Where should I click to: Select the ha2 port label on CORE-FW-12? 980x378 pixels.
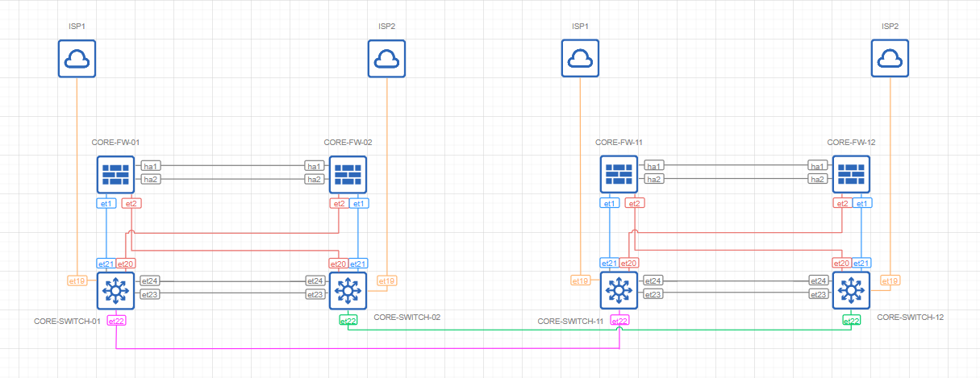click(x=817, y=179)
